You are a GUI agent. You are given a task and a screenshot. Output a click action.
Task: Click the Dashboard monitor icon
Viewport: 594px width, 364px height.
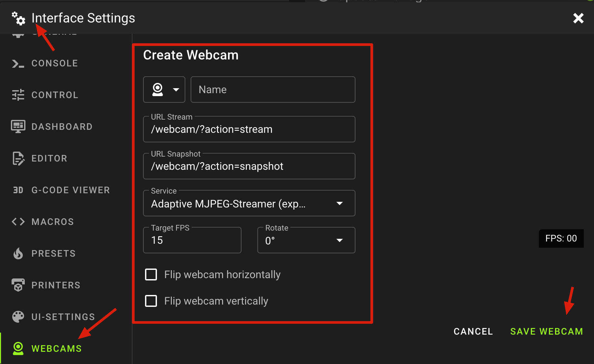[x=18, y=127]
